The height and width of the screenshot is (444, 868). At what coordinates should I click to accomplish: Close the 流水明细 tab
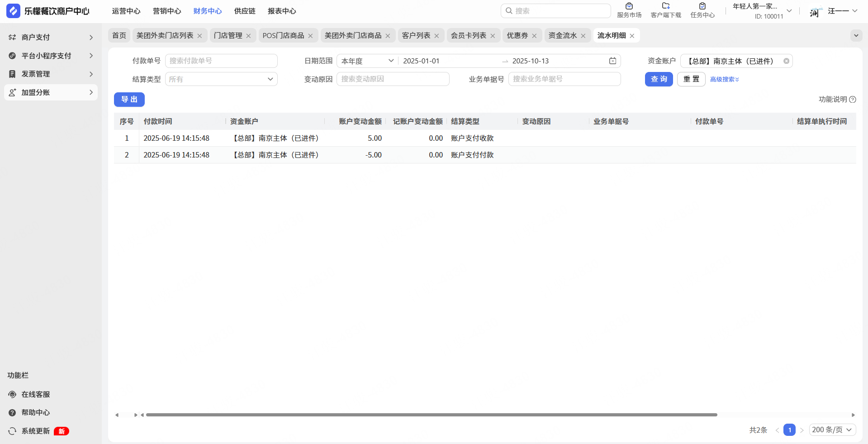point(632,36)
